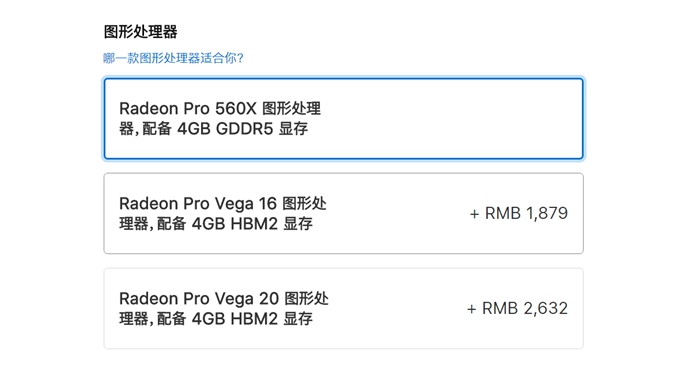Click the Radeon Pro 560X 图形处理 text

(220, 108)
